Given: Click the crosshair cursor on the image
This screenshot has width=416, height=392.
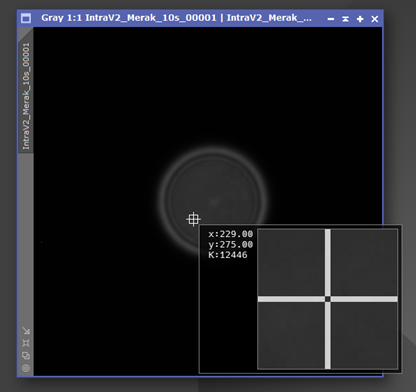Looking at the screenshot, I should click(193, 219).
